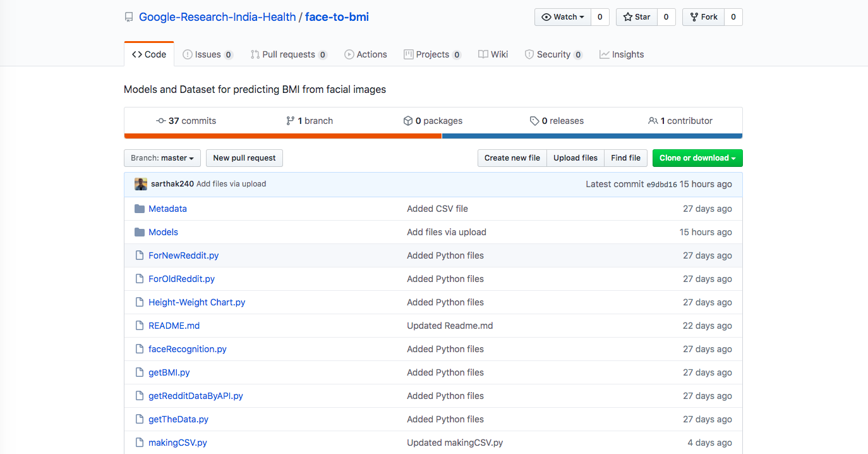Click the Find file button
Viewport: 868px width, 454px height.
tap(626, 158)
